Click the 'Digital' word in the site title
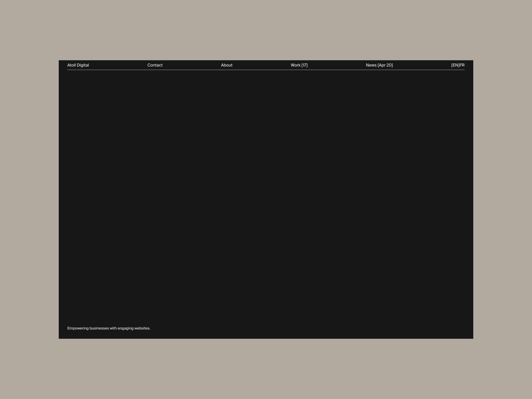The width and height of the screenshot is (532, 399). [x=83, y=65]
